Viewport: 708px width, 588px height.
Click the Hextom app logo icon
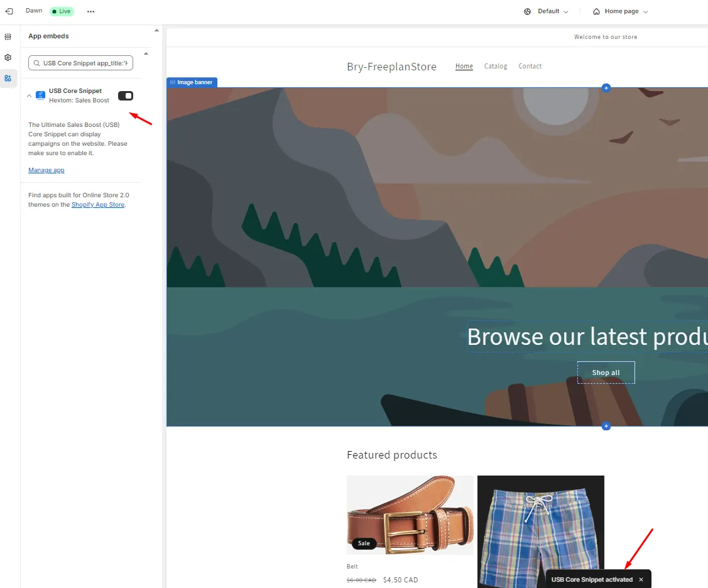click(x=41, y=95)
